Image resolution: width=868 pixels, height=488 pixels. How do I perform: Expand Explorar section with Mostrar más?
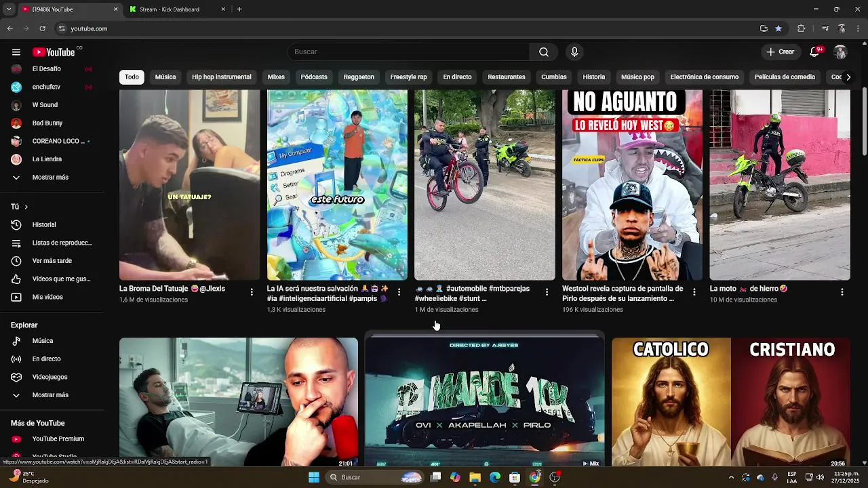tap(52, 394)
